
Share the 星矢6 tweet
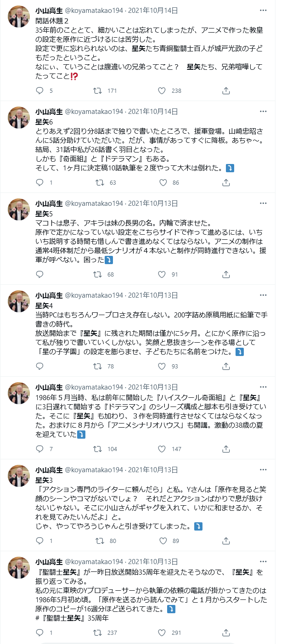click(226, 183)
